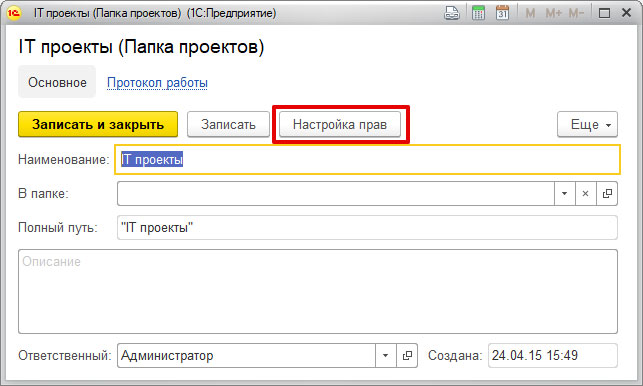
Task: Click the 1C application logo icon
Action: (14, 13)
